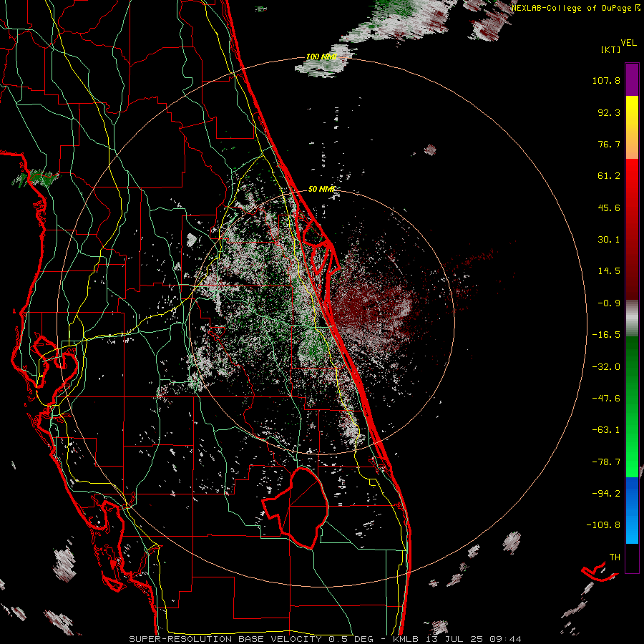Click the bright green segment of color bar
This screenshot has height=644, width=644.
[632, 406]
